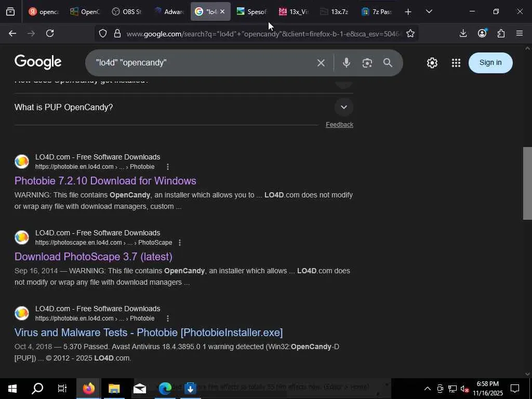Focus the Firefox address bar URL
532x399 pixels.
click(263, 34)
